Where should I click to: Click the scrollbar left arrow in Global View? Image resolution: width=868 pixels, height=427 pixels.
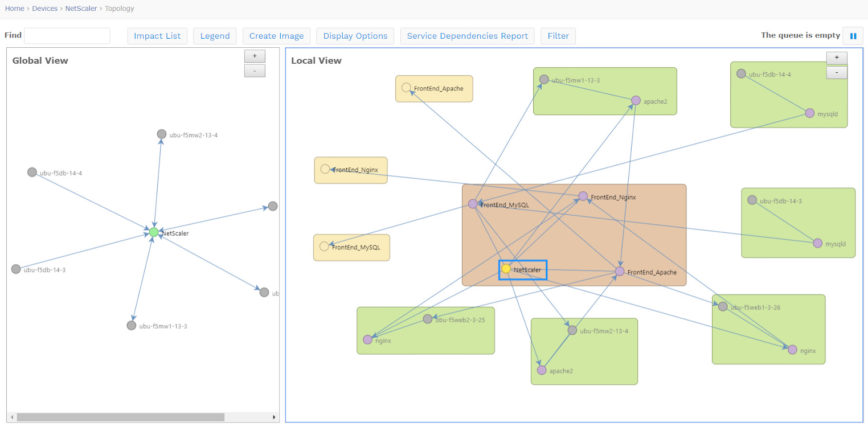12,417
